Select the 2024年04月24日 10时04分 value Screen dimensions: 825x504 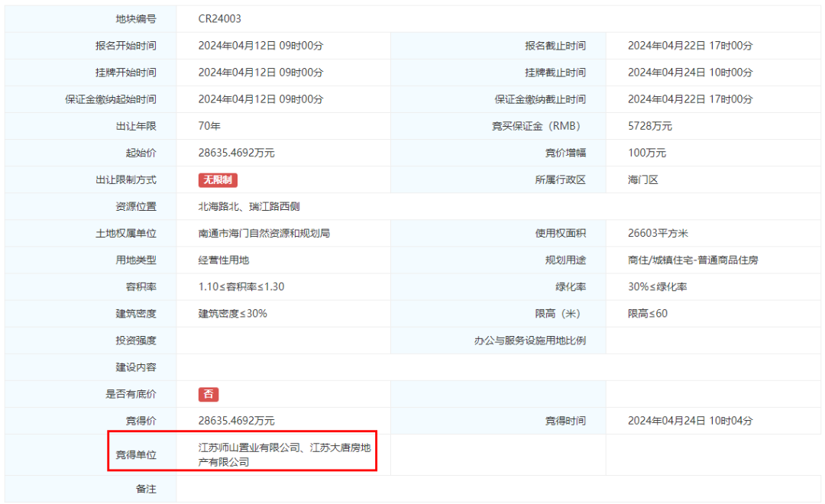pyautogui.click(x=690, y=422)
